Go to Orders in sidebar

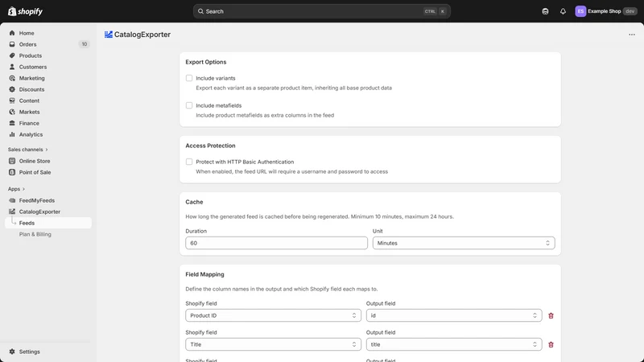pyautogui.click(x=27, y=44)
